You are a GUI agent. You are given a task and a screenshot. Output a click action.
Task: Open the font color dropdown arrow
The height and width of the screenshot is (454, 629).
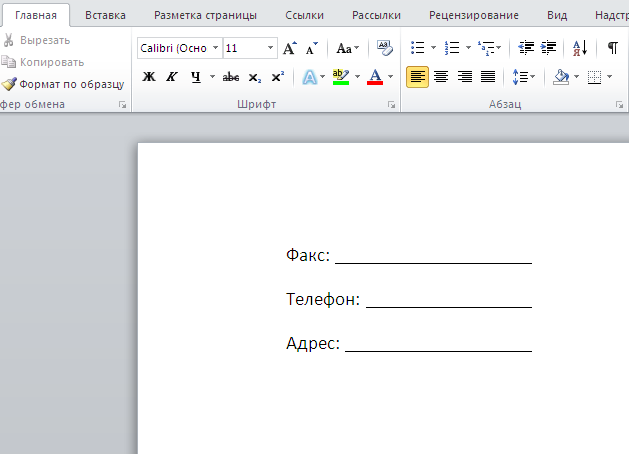390,77
